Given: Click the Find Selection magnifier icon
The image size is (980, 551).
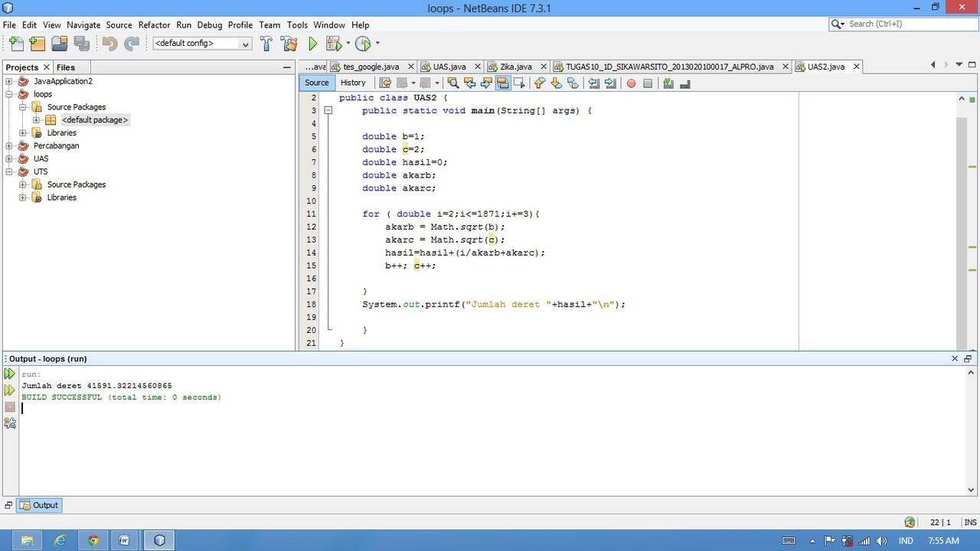Looking at the screenshot, I should [452, 83].
